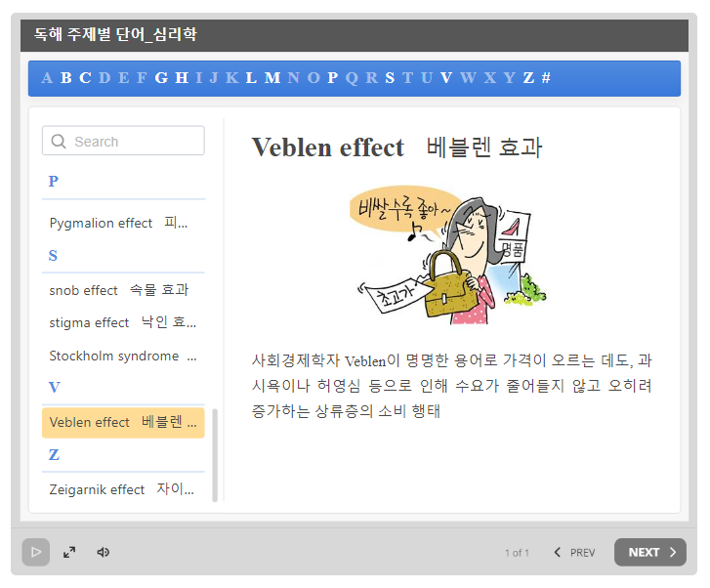Go to the NEXT slide
The height and width of the screenshot is (588, 710).
click(x=649, y=552)
